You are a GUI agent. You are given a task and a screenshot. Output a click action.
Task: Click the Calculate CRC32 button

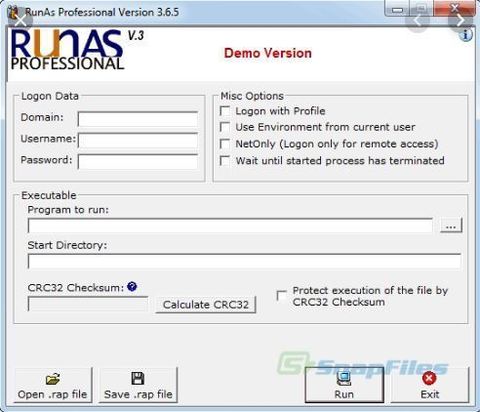pyautogui.click(x=206, y=305)
